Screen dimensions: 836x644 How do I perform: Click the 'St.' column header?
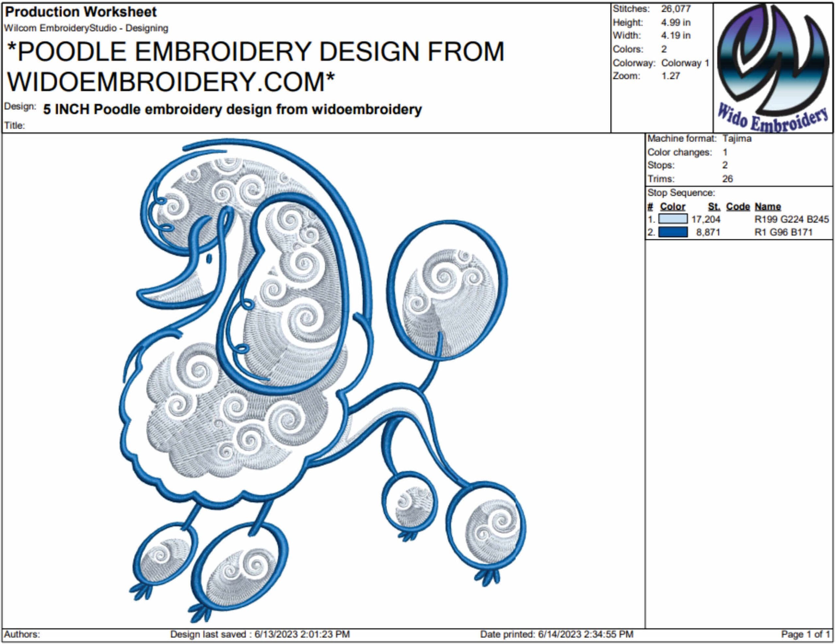pyautogui.click(x=714, y=207)
